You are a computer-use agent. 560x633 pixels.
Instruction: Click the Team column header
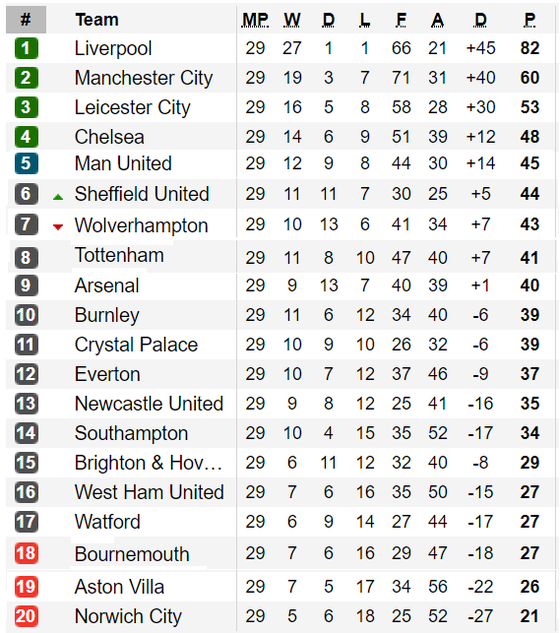click(x=97, y=20)
